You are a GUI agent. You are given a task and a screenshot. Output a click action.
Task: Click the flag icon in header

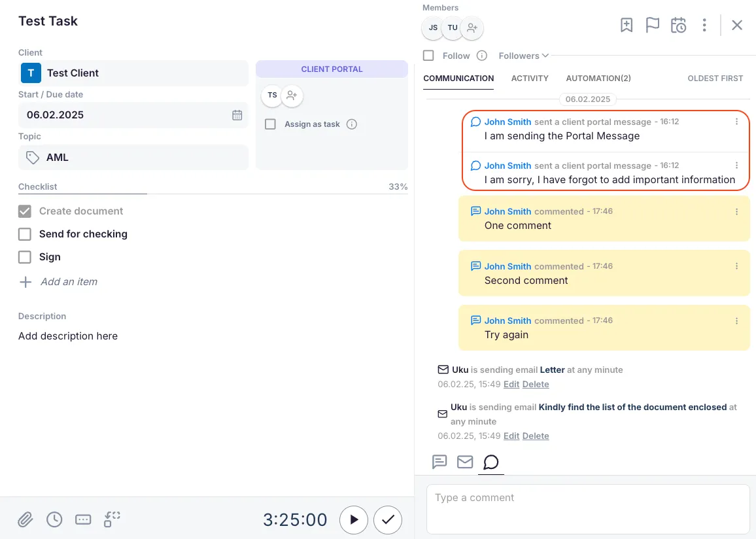point(652,26)
